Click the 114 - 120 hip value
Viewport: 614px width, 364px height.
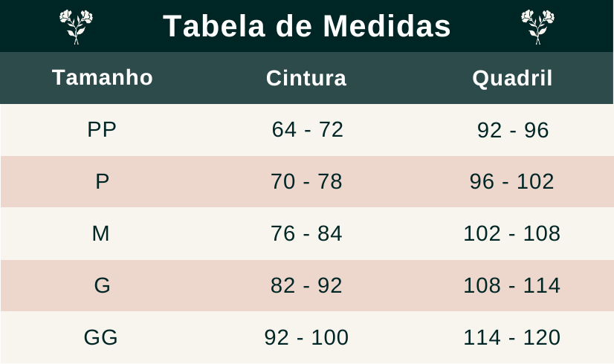[x=512, y=337]
